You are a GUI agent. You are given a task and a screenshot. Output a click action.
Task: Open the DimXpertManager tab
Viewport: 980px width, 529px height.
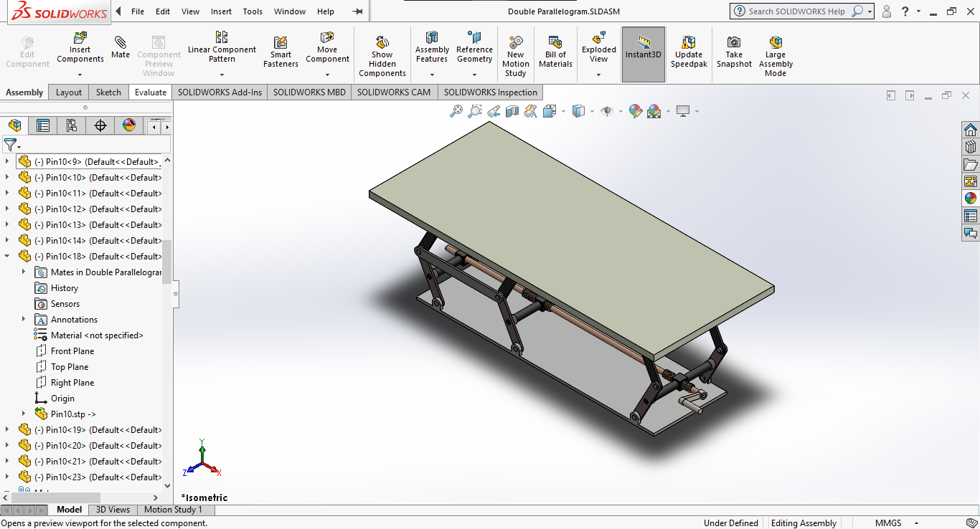pos(100,125)
